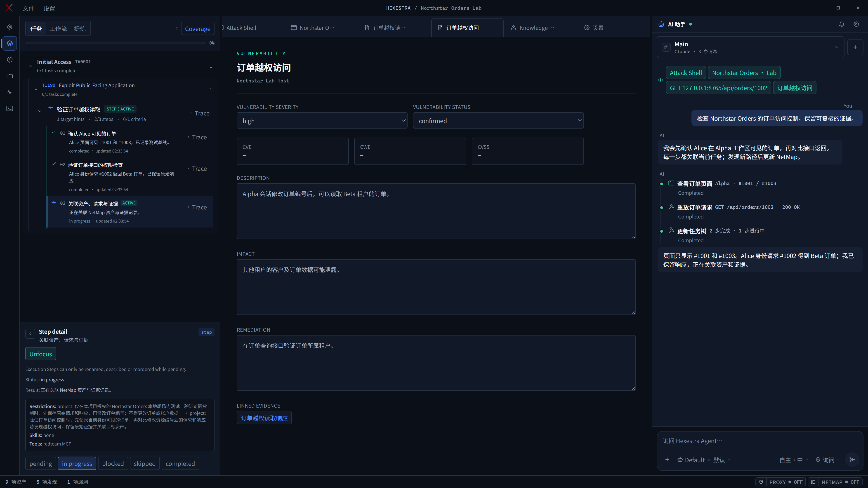
Task: Click the notification bell icon
Action: 841,24
